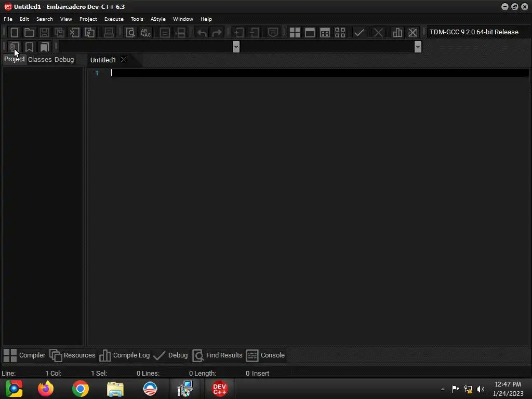Click the Save file floppy icon
The height and width of the screenshot is (399, 532).
click(44, 33)
